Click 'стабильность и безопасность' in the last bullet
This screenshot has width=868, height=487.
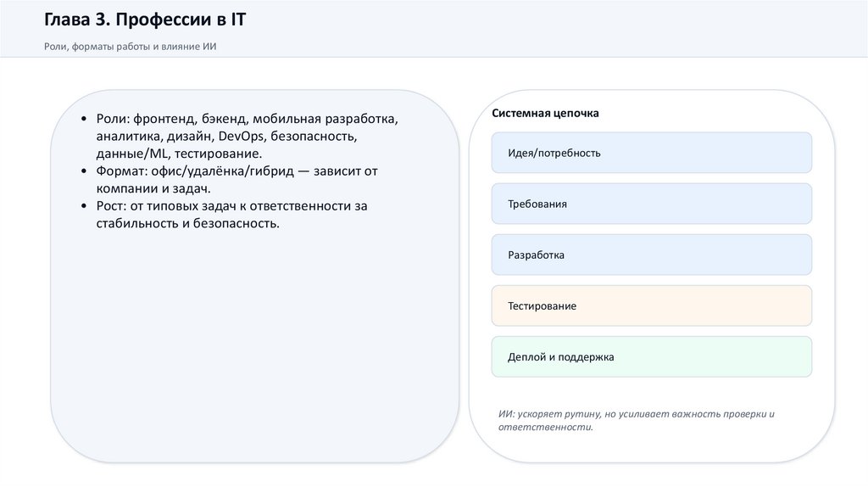(x=187, y=223)
